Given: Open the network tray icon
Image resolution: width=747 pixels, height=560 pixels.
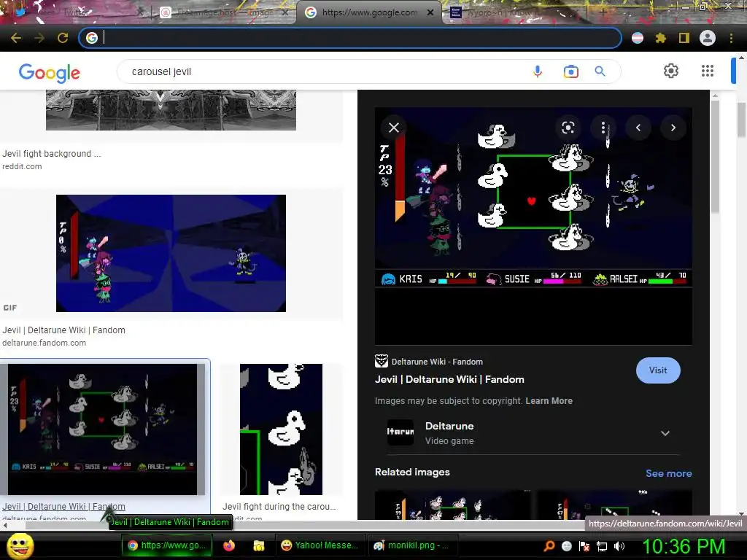Looking at the screenshot, I should click(x=602, y=545).
